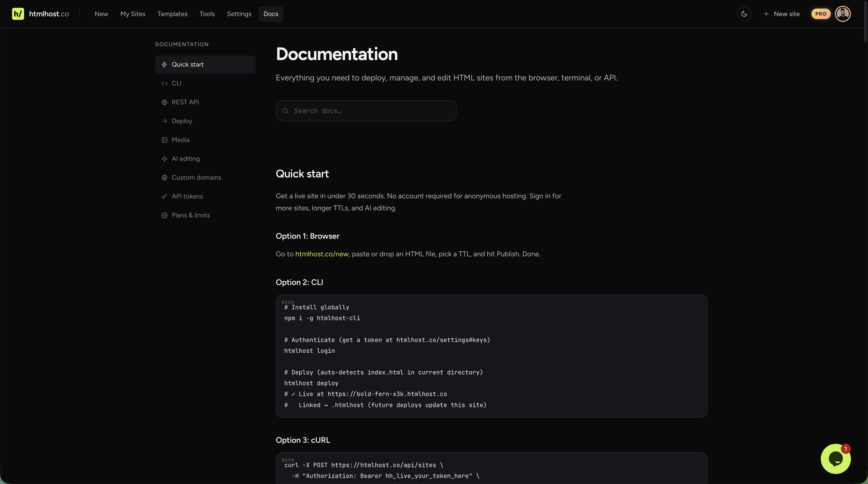The image size is (868, 484).
Task: Open the Templates tab
Action: (x=172, y=14)
